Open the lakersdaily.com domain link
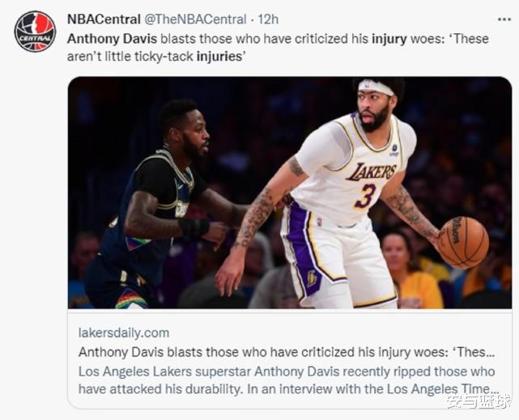The height and width of the screenshot is (420, 519). (124, 333)
